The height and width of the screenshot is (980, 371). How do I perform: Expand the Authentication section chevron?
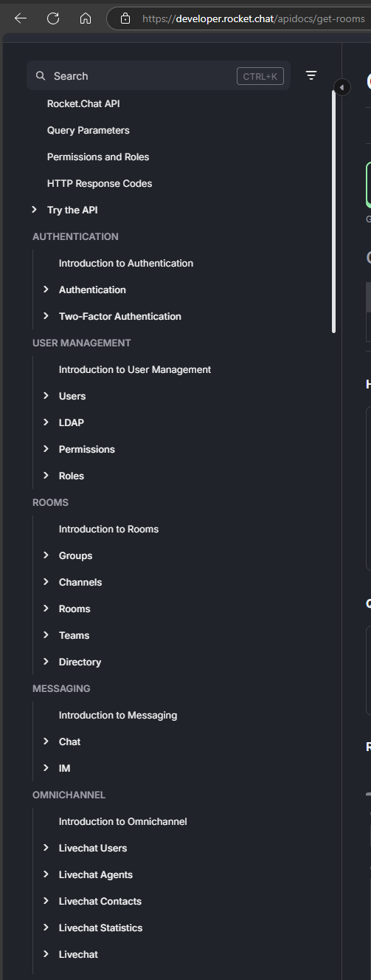(x=46, y=289)
